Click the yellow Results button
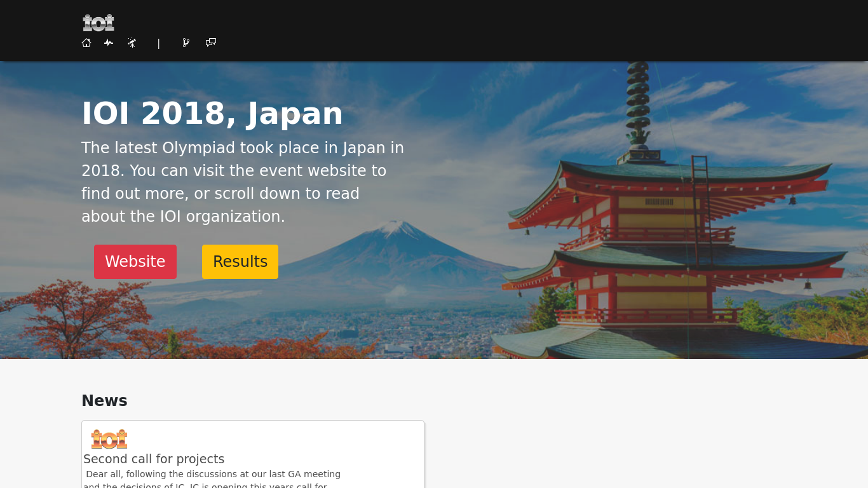The image size is (868, 488). click(240, 262)
